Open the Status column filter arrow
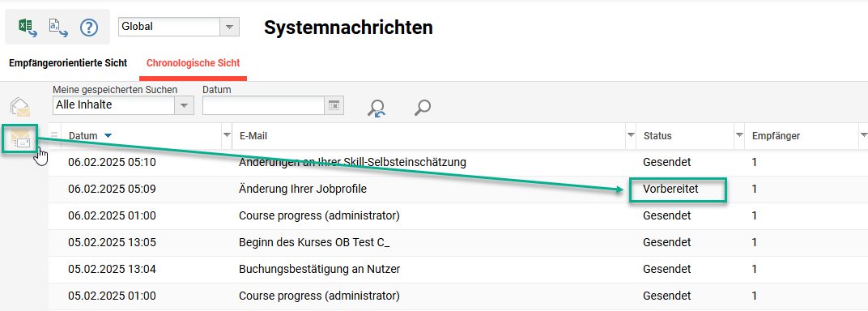 738,135
